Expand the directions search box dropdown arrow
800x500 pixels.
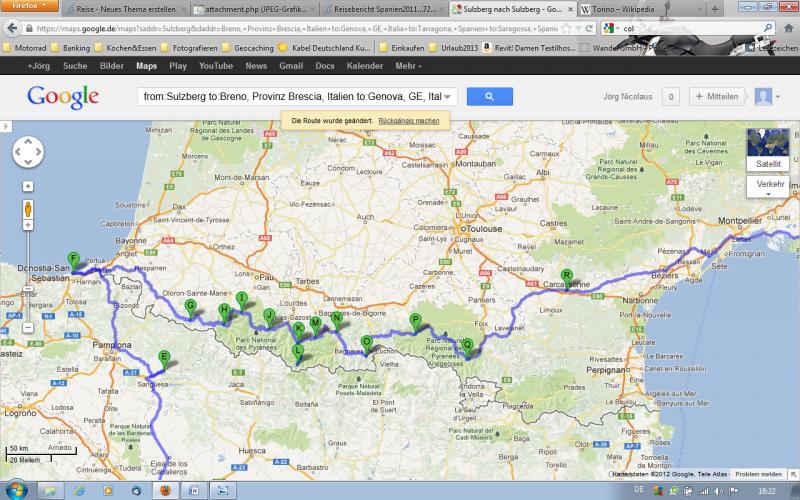(x=447, y=96)
